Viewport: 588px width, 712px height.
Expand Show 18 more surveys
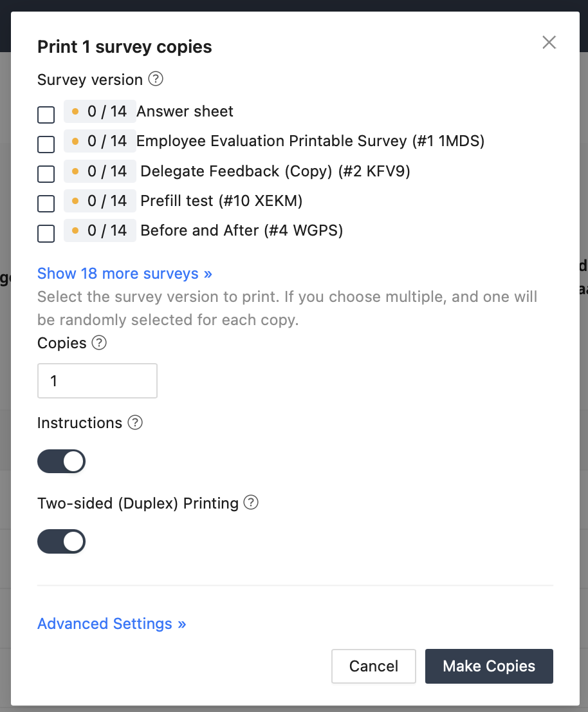pos(125,274)
